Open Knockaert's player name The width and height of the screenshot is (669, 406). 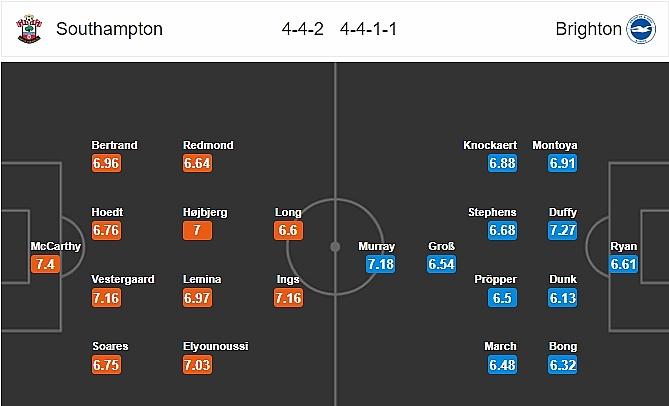point(490,145)
